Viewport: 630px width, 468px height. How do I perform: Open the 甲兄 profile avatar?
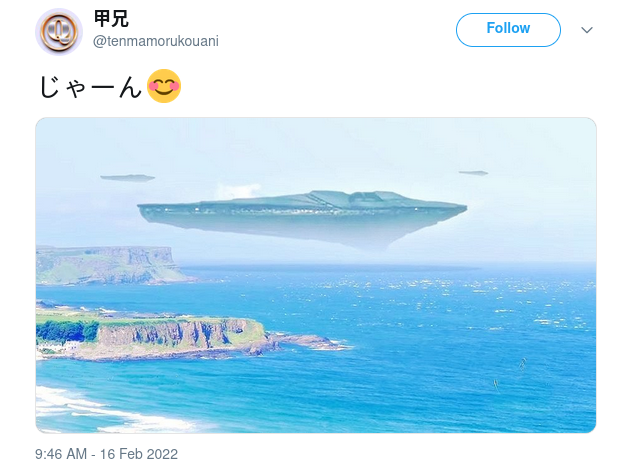click(x=59, y=32)
